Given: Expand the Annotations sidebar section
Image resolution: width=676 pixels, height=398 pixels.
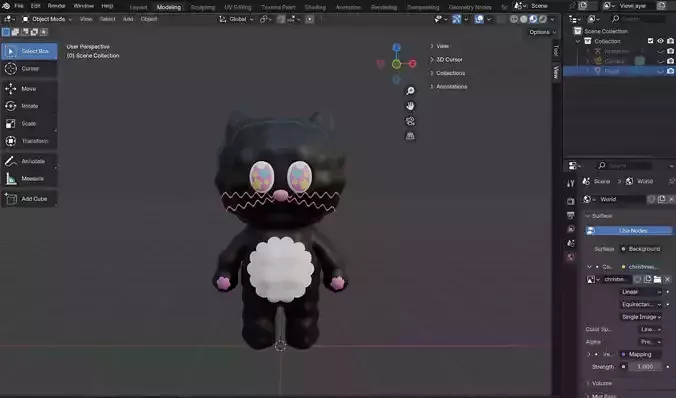Looking at the screenshot, I should pyautogui.click(x=448, y=87).
